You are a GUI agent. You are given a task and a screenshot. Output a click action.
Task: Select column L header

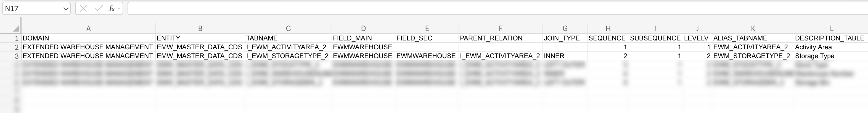click(831, 29)
